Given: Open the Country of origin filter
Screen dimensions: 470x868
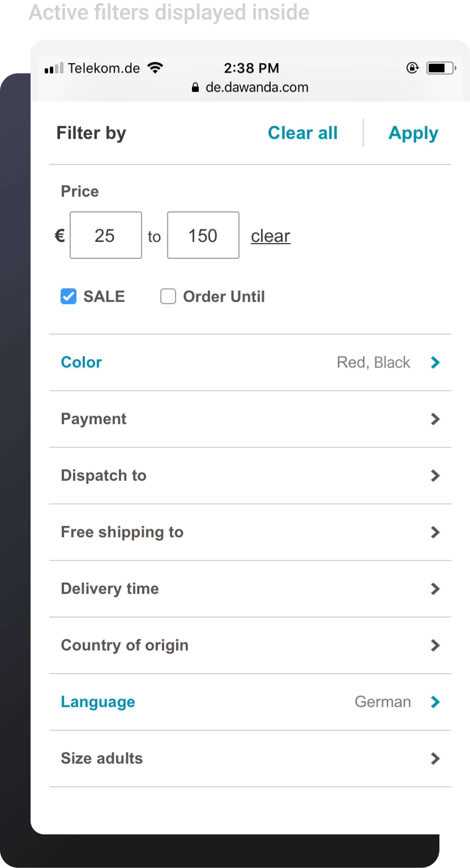Looking at the screenshot, I should (249, 645).
